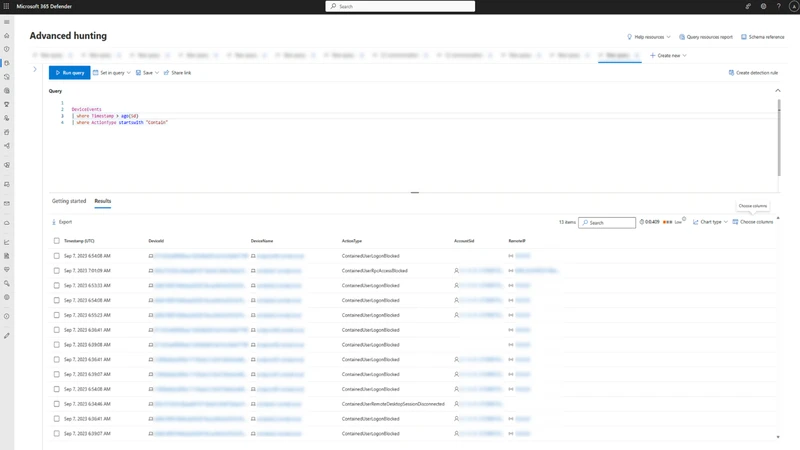800x450 pixels.
Task: Expand the schema side pane chevron
Action: click(x=35, y=69)
